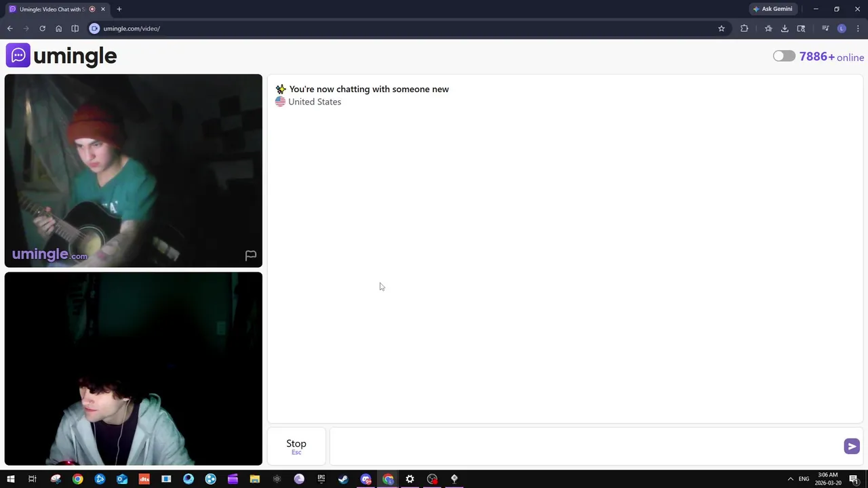Screen dimensions: 868x488
Task: Click the Ask Gemini button
Action: [772, 9]
